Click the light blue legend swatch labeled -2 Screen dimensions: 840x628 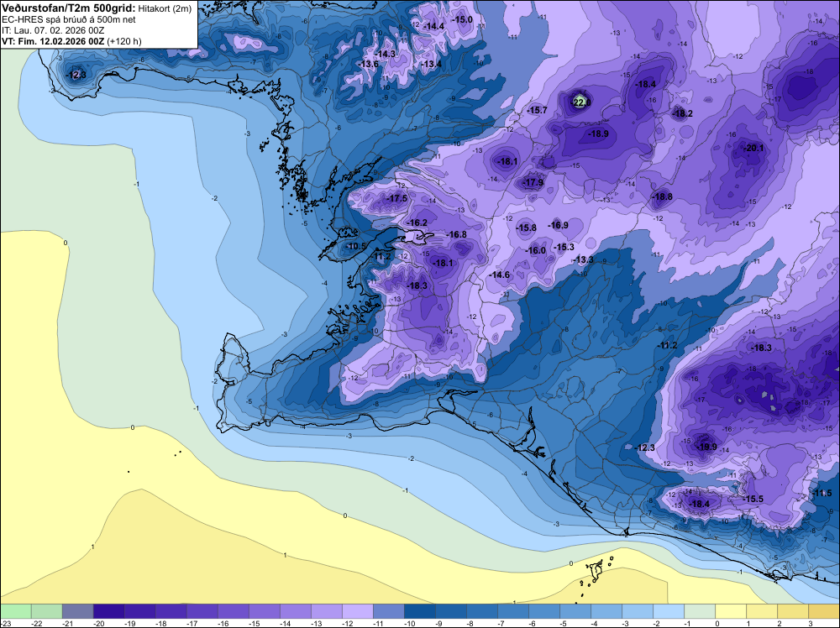tap(669, 611)
